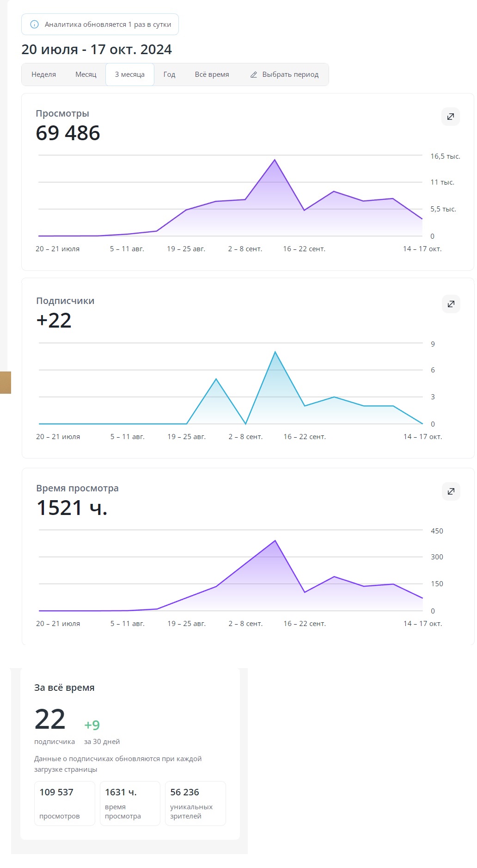Switch to the Год period tab
The width and height of the screenshot is (477, 868).
169,74
